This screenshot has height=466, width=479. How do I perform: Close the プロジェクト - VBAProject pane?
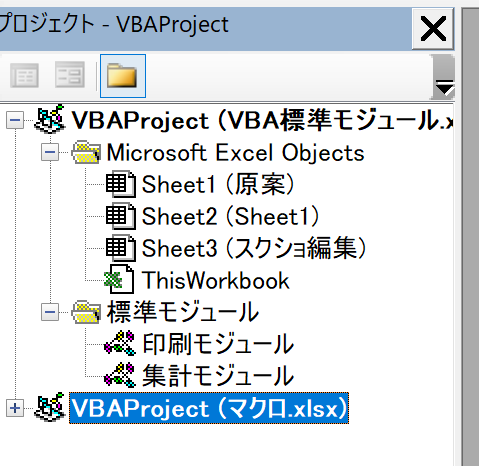[433, 29]
